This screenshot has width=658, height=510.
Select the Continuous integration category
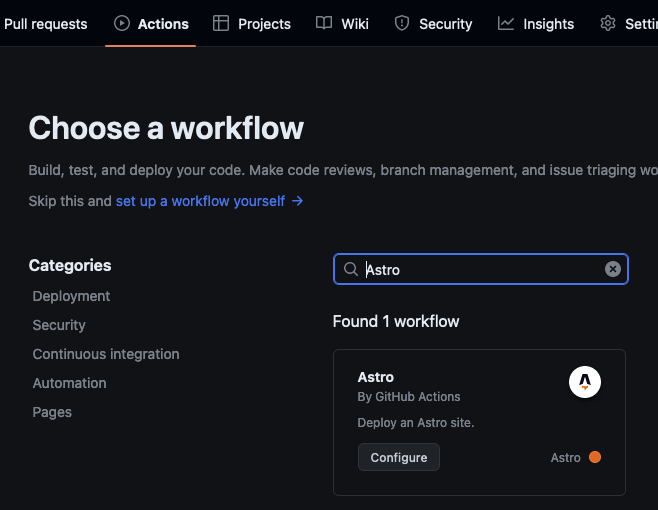point(106,354)
